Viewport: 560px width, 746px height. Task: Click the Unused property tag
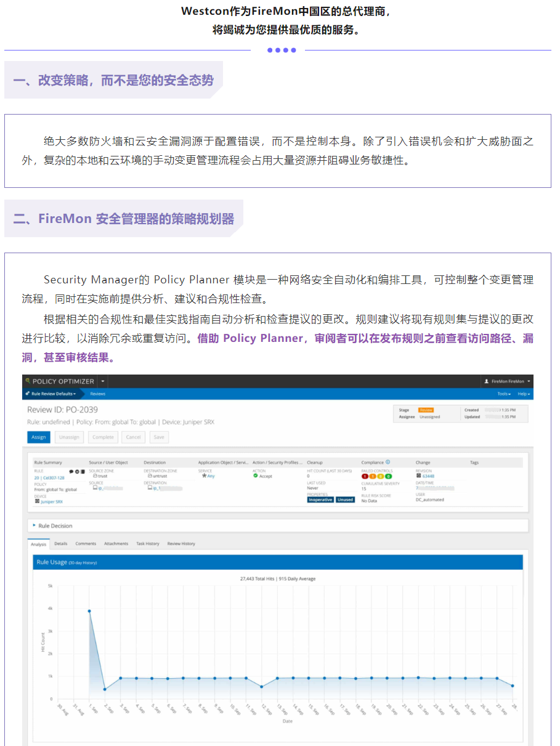345,500
